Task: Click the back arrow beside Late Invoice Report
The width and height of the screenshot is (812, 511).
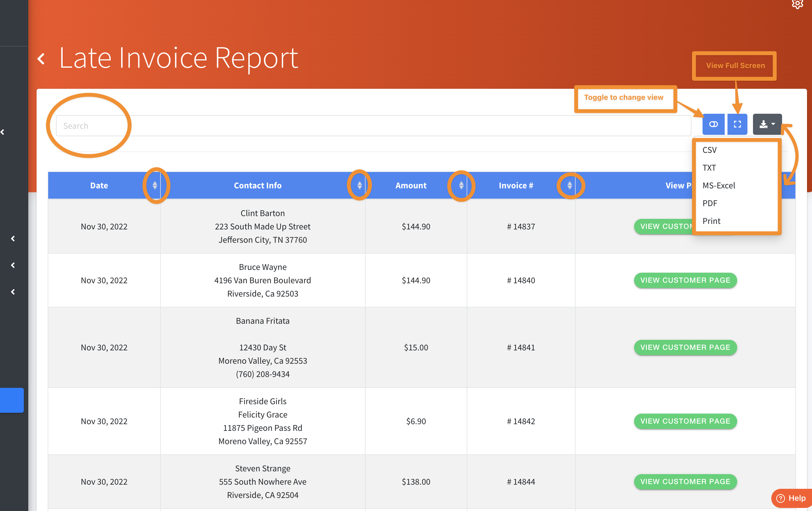Action: 41,59
